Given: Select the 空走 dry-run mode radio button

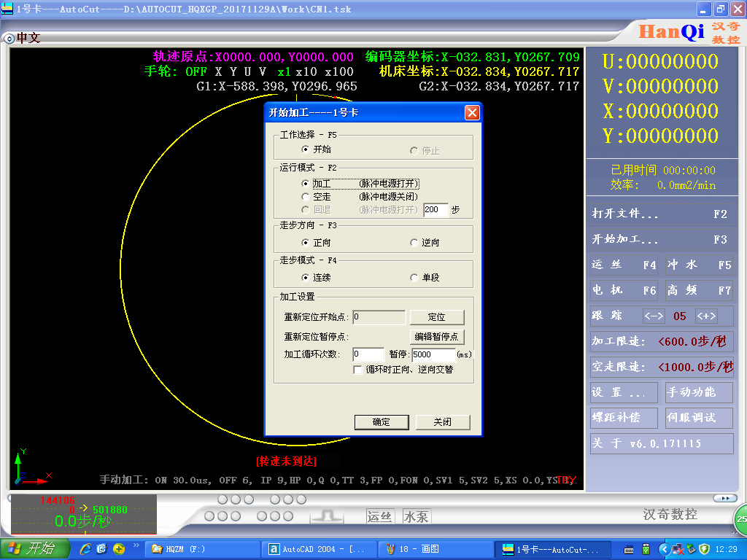Looking at the screenshot, I should click(x=306, y=197).
